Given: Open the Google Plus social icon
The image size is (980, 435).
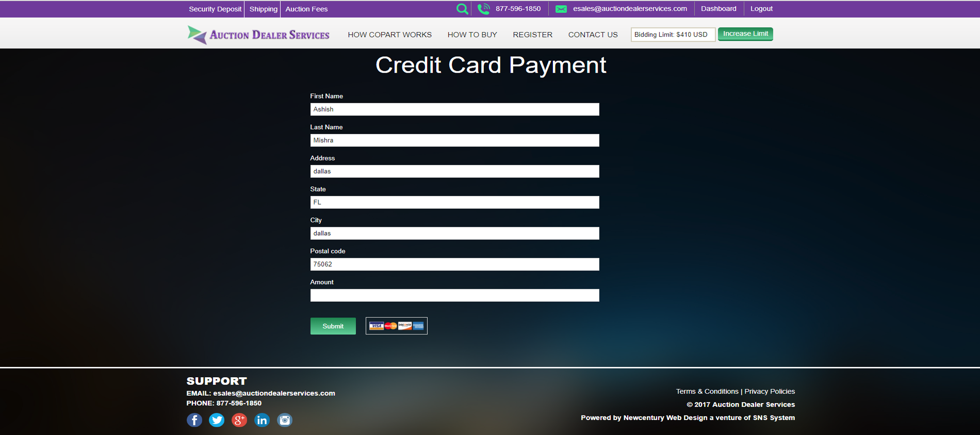Looking at the screenshot, I should tap(239, 420).
